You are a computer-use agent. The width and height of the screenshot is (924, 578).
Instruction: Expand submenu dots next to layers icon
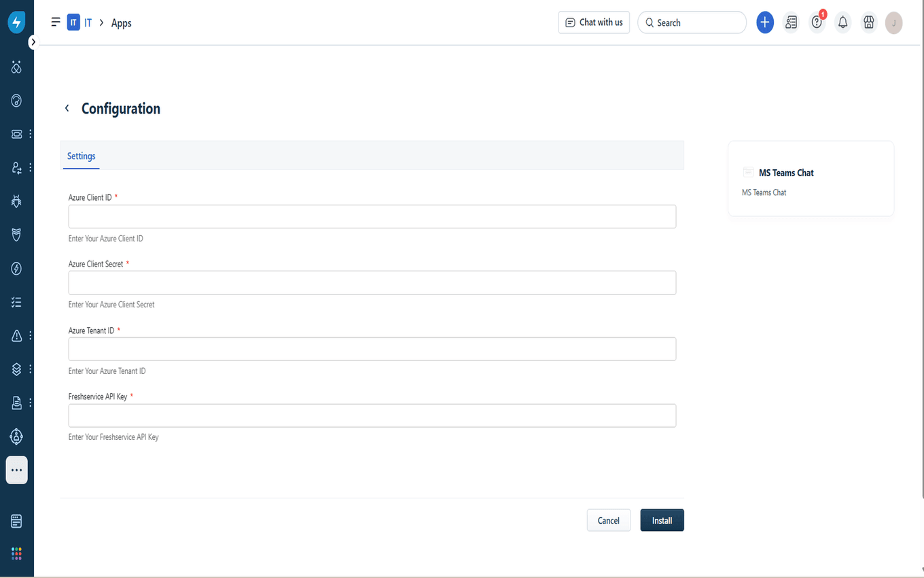coord(30,369)
